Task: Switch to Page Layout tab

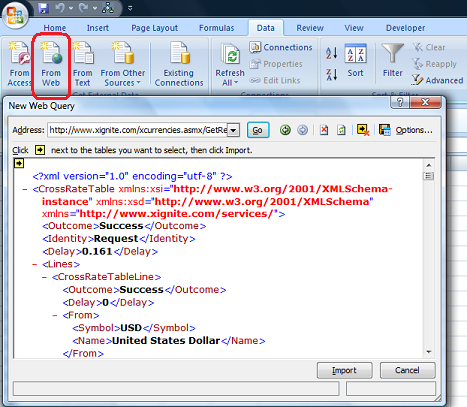Action: (x=154, y=28)
